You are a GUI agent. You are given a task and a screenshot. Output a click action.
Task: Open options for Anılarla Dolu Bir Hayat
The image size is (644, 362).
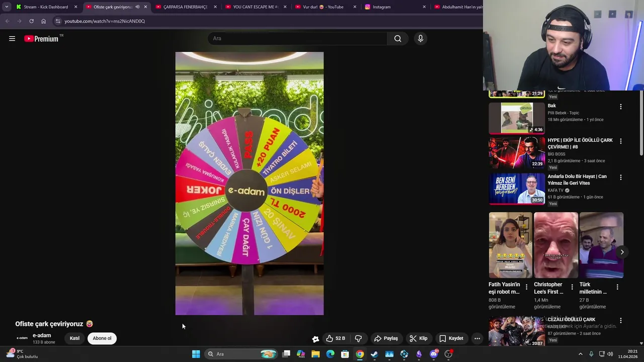[620, 177]
